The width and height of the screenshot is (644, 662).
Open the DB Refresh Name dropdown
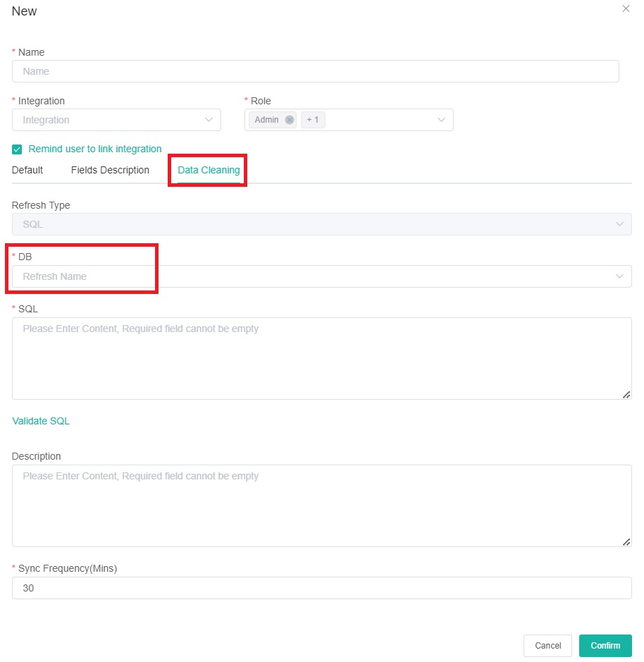click(322, 276)
